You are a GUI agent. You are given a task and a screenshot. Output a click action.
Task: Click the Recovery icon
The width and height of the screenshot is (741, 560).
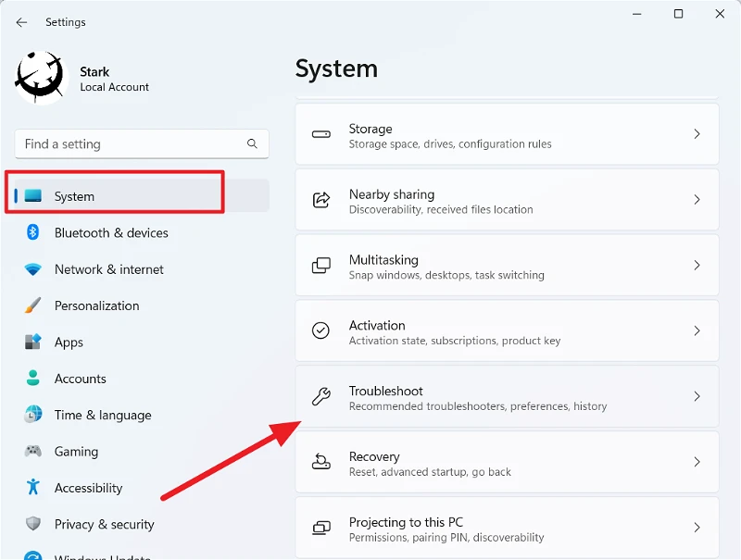[320, 461]
